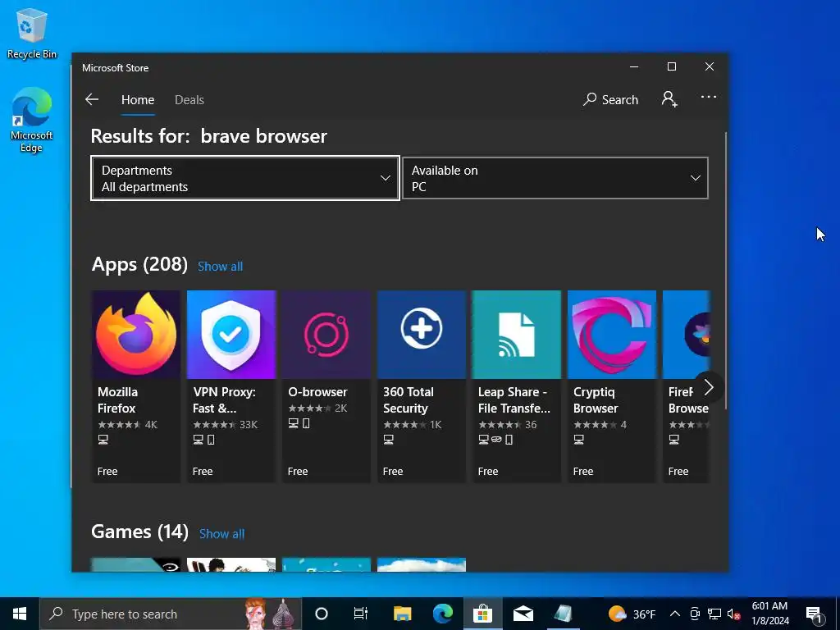Click the taskbar clock showing 6:01 AM
840x630 pixels.
(x=769, y=614)
